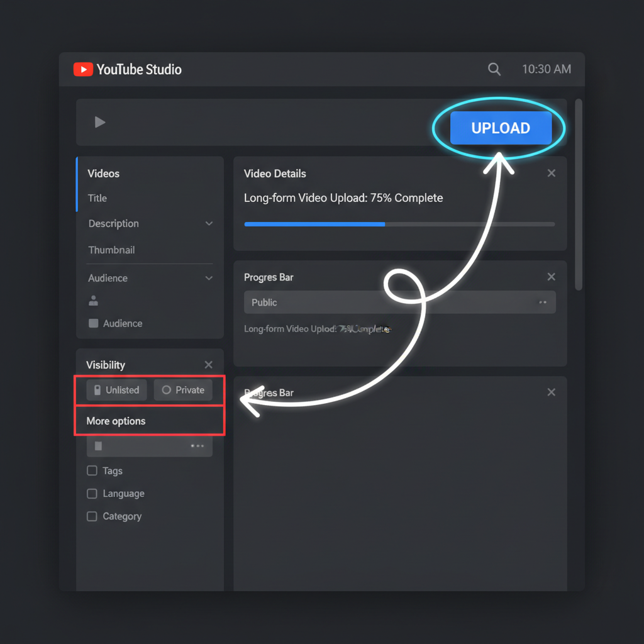Screen dimensions: 644x644
Task: Open More options
Action: point(116,421)
